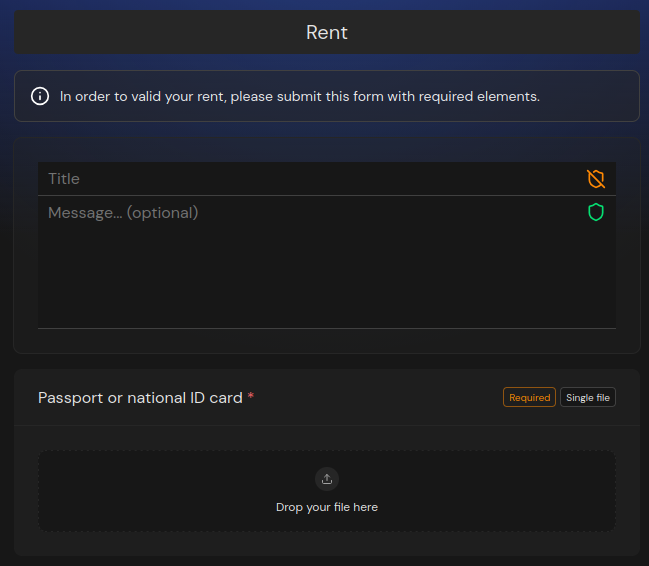Click the red required asterisk
649x566 pixels.
[251, 398]
